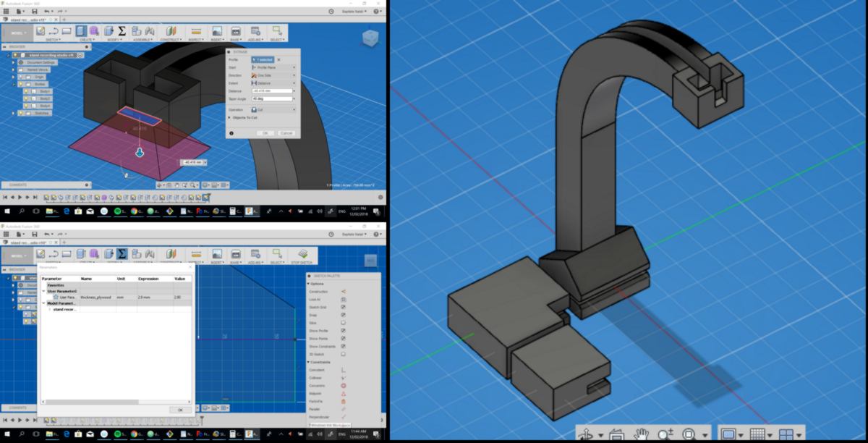Click highlighted sigma Parameters icon in bottom window
868x443 pixels.
point(122,253)
